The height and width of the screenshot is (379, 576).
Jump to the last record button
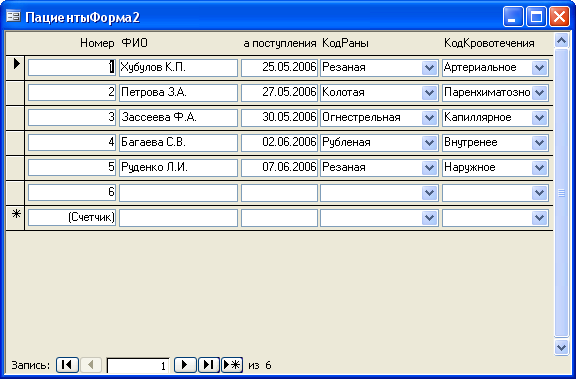pyautogui.click(x=209, y=365)
